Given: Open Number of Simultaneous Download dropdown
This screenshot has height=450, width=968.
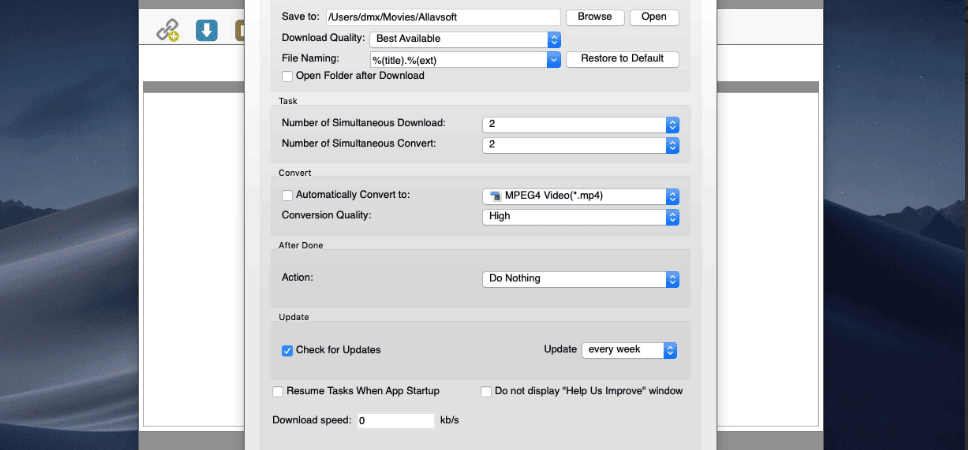Looking at the screenshot, I should coord(580,125).
